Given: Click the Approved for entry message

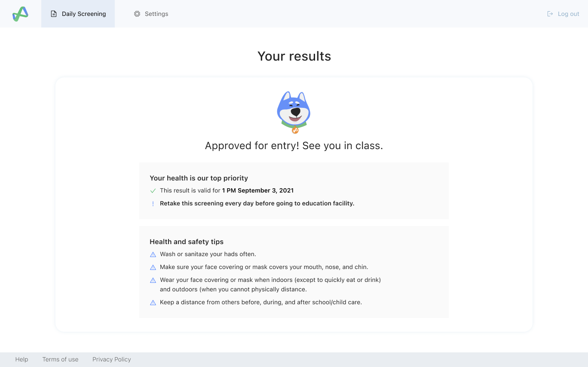Looking at the screenshot, I should click(294, 146).
